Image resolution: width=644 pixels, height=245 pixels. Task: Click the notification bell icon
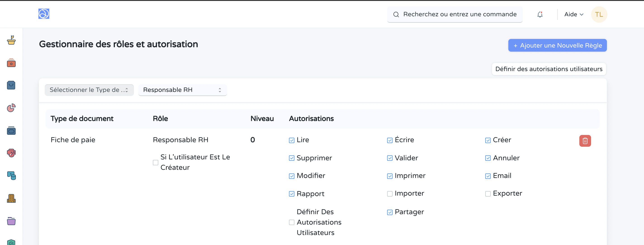(x=540, y=14)
